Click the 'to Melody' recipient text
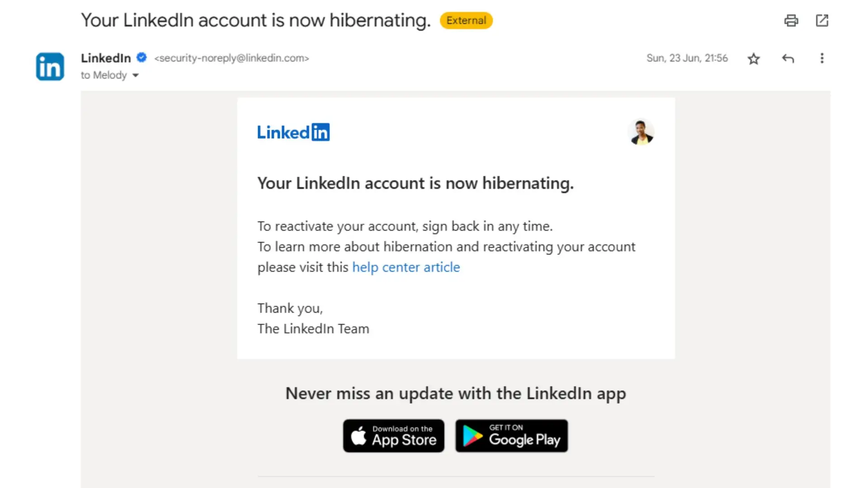The image size is (868, 488). [x=104, y=75]
